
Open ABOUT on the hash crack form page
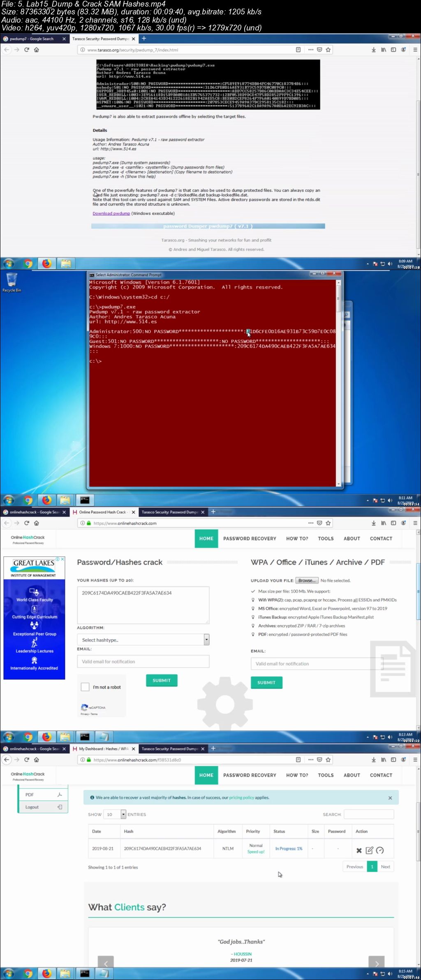click(352, 538)
